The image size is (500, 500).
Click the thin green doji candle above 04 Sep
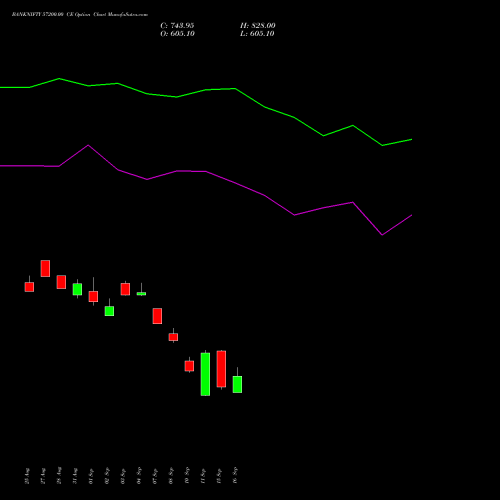pyautogui.click(x=141, y=294)
